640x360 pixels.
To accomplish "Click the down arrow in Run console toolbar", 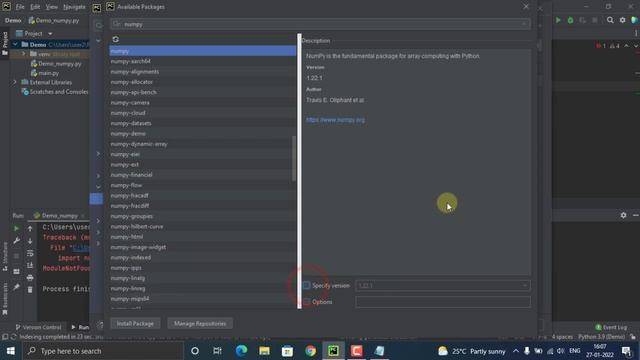I will 30,241.
